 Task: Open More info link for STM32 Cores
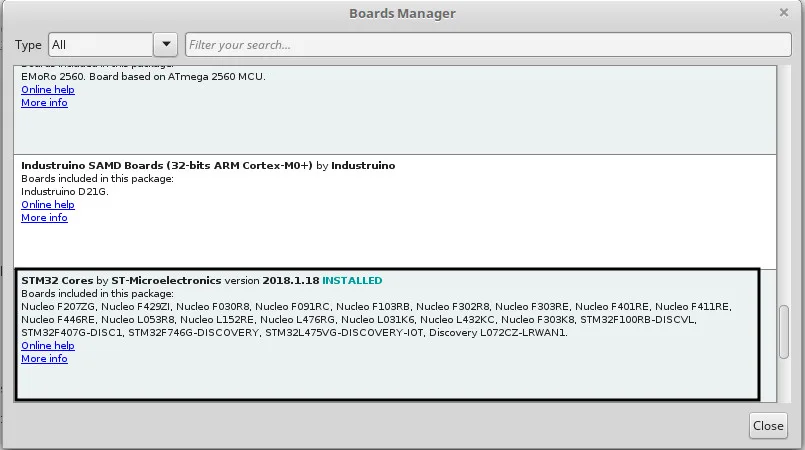point(44,359)
